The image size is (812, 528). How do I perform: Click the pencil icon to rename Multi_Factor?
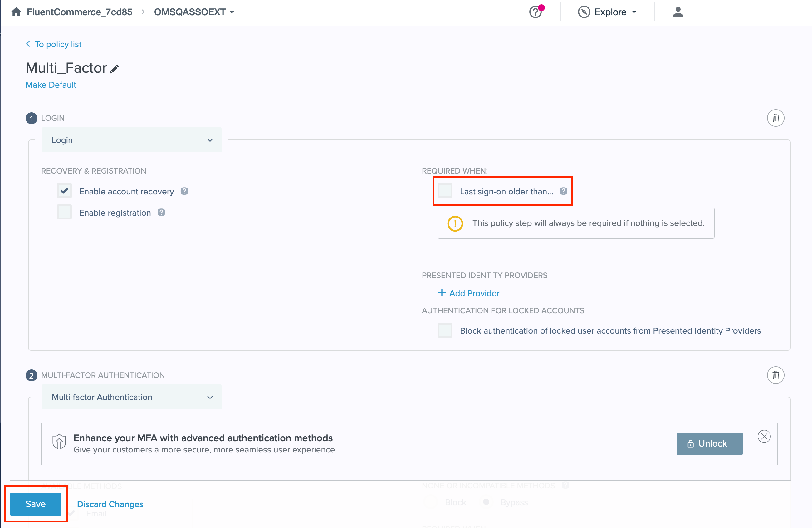coord(115,69)
